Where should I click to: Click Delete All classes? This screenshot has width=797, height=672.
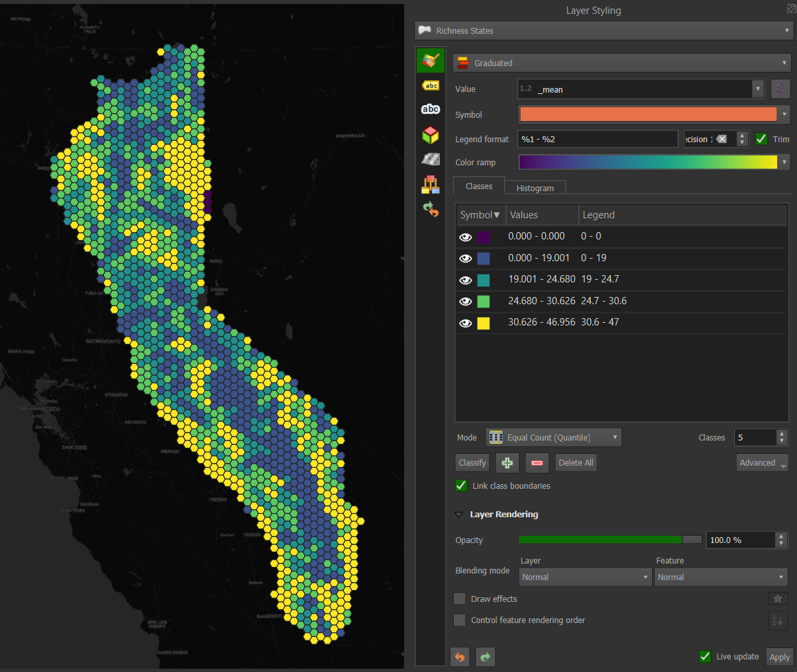point(575,462)
